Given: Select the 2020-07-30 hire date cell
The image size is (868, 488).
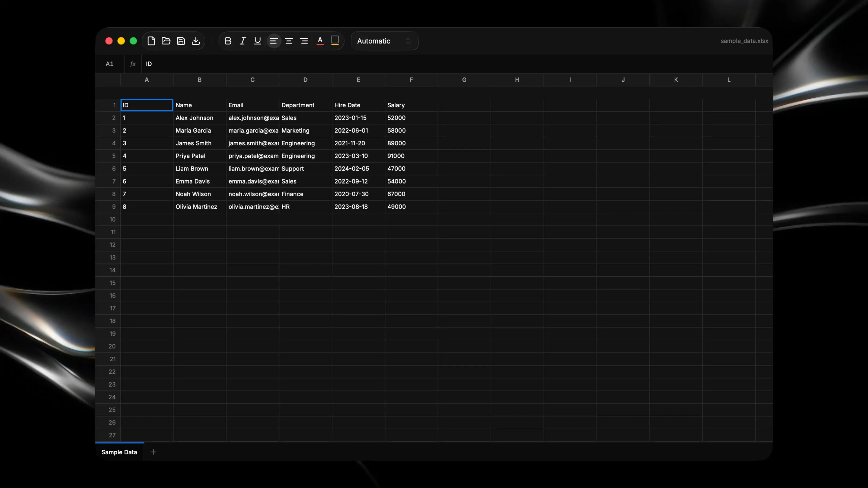Looking at the screenshot, I should click(x=358, y=194).
